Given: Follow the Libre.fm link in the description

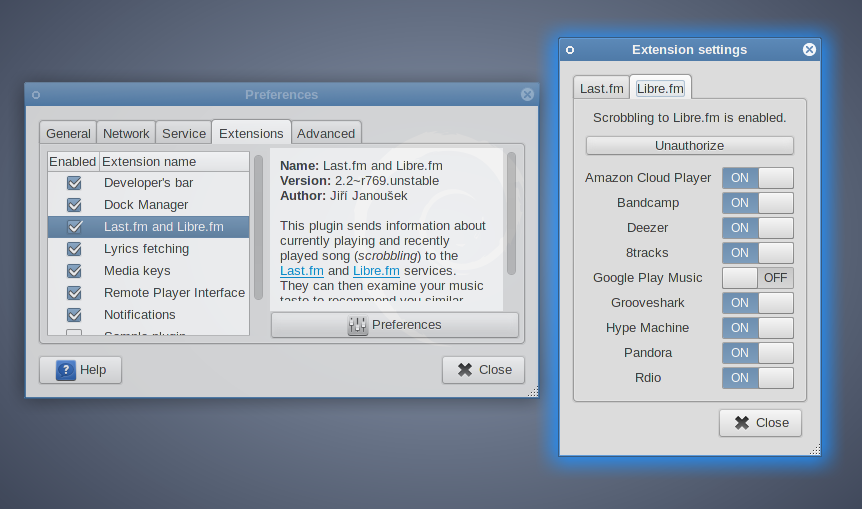Looking at the screenshot, I should (x=376, y=271).
